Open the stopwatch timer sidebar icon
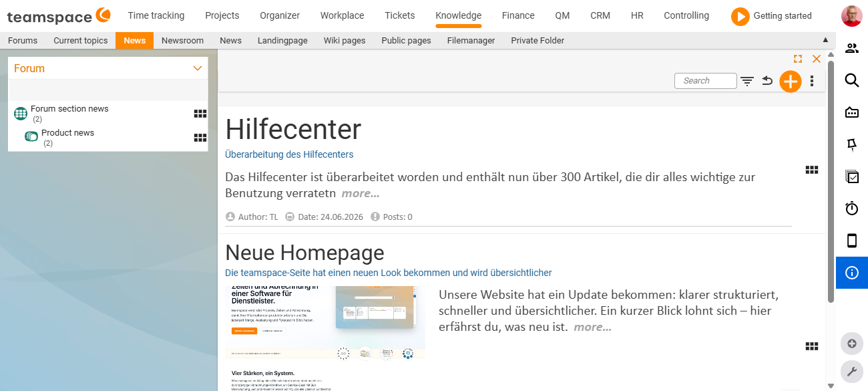Screen dimensions: 868x391 (x=851, y=209)
